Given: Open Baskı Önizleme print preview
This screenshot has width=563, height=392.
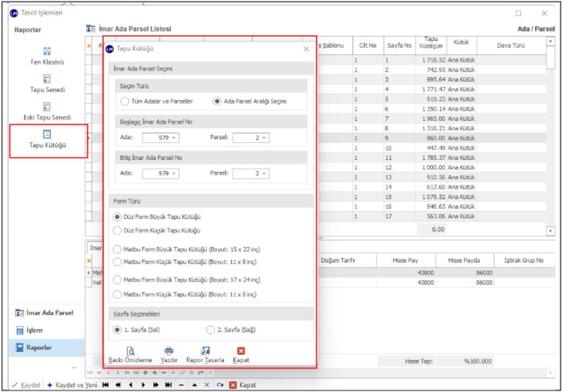Looking at the screenshot, I should click(130, 351).
